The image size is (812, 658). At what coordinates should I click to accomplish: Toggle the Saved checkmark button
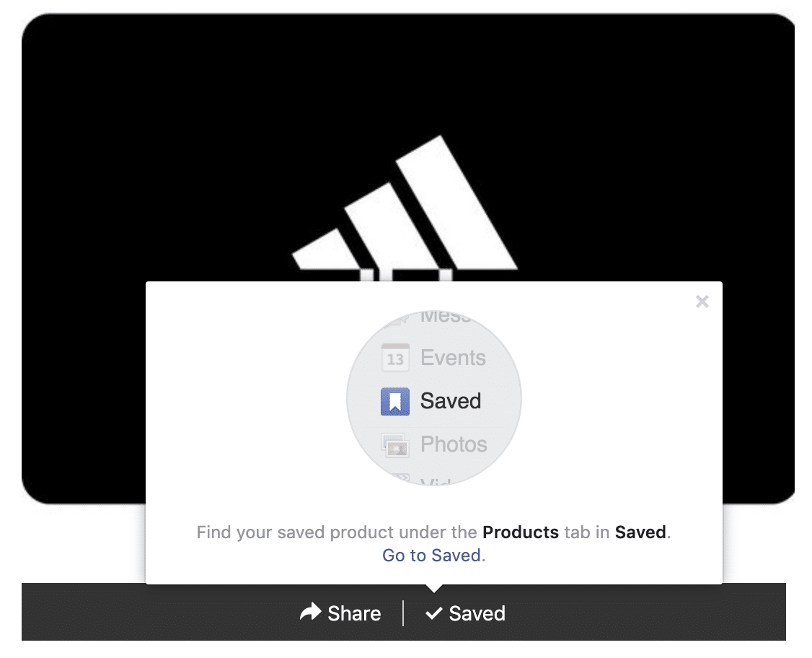465,613
